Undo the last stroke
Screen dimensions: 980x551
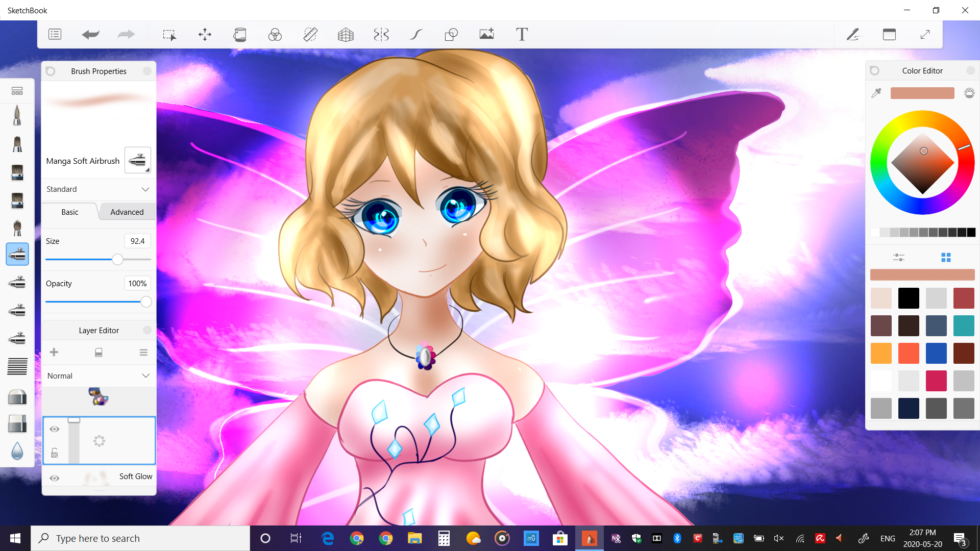click(91, 34)
